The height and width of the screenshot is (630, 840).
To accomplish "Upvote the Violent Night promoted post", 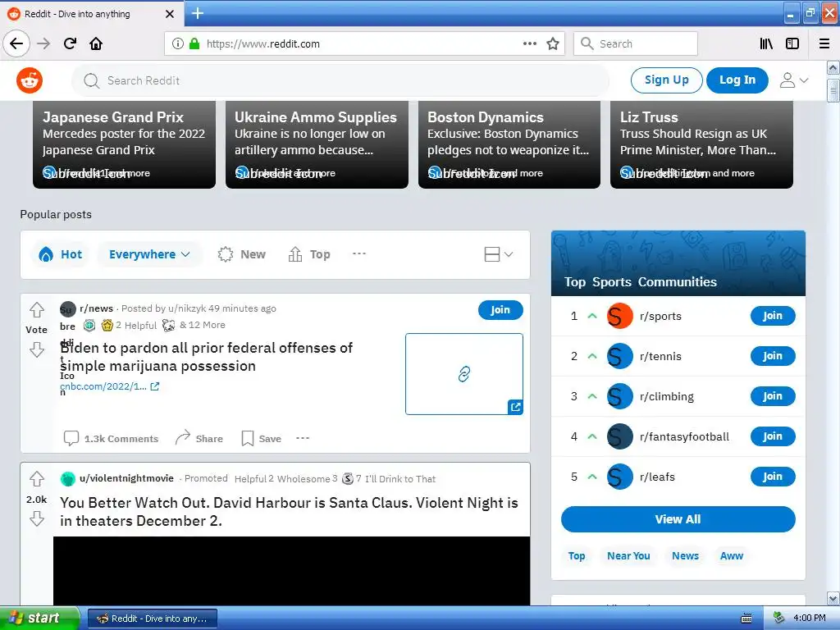I will [x=36, y=478].
